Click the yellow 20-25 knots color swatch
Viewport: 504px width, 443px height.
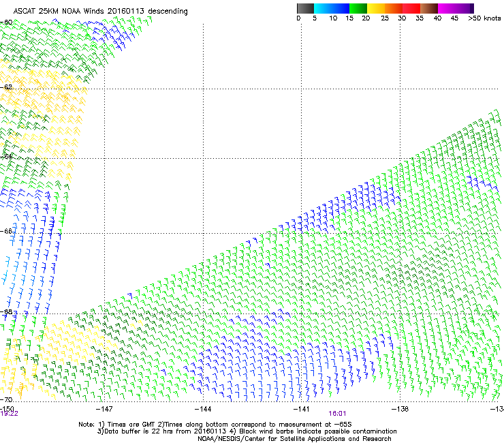376,8
